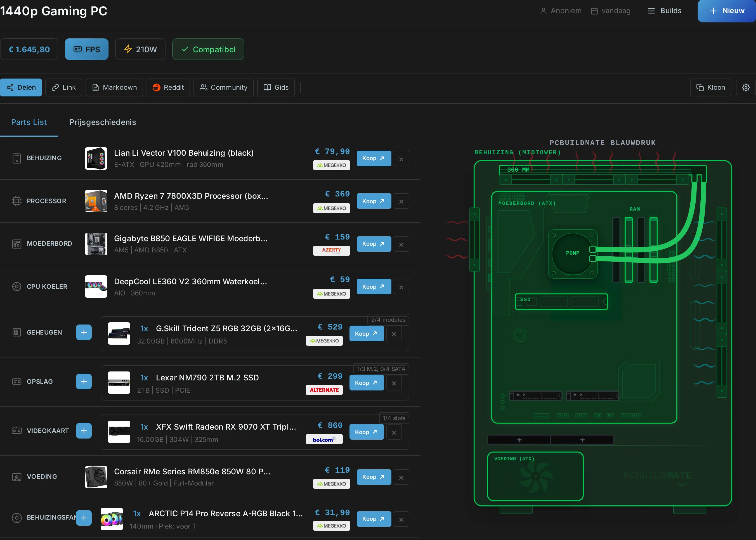Expand the Delen share options

(21, 87)
